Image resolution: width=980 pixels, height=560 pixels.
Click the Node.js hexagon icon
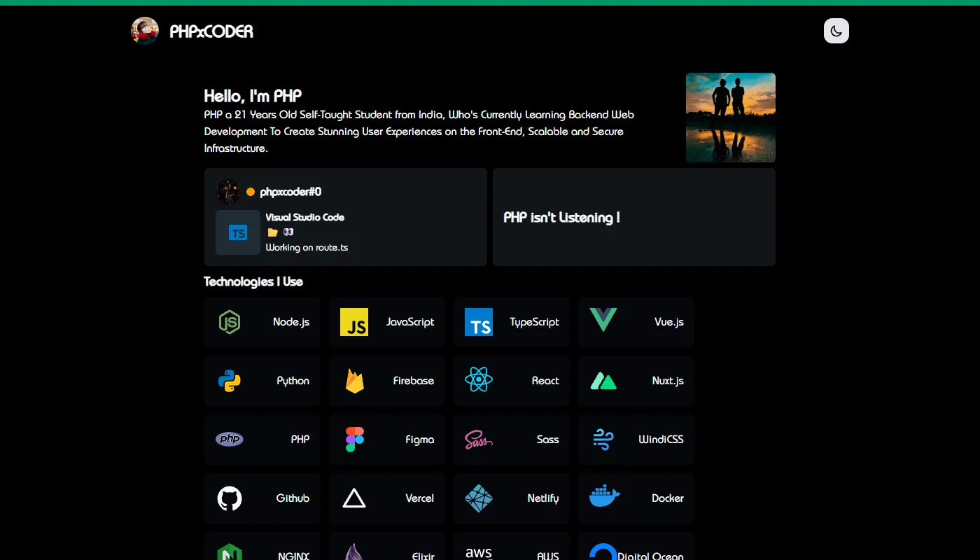(230, 322)
